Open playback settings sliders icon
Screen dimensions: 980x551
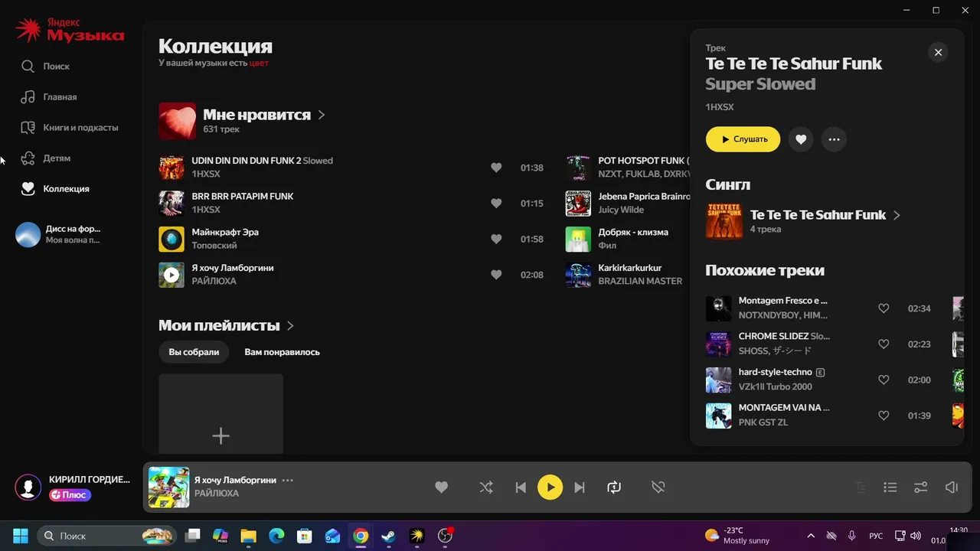click(921, 487)
